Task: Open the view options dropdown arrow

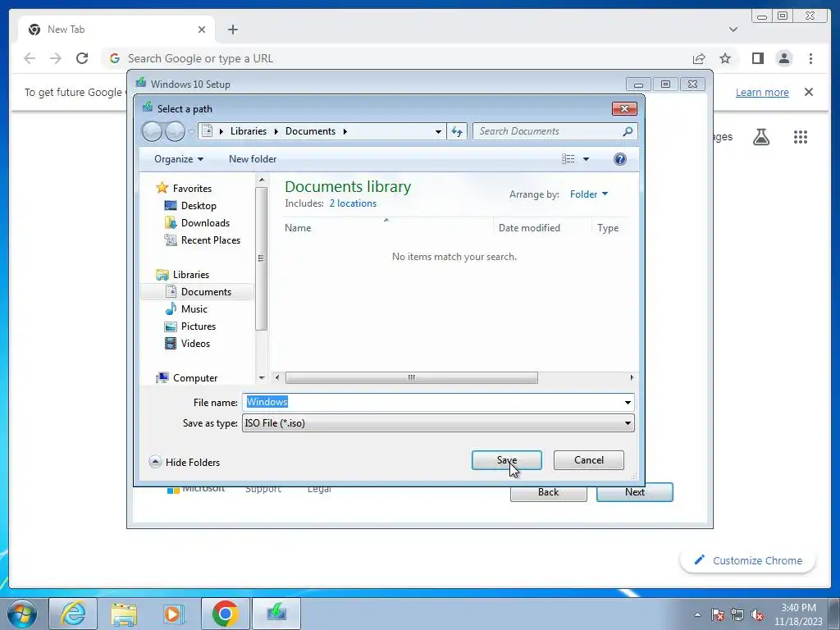Action: (586, 159)
